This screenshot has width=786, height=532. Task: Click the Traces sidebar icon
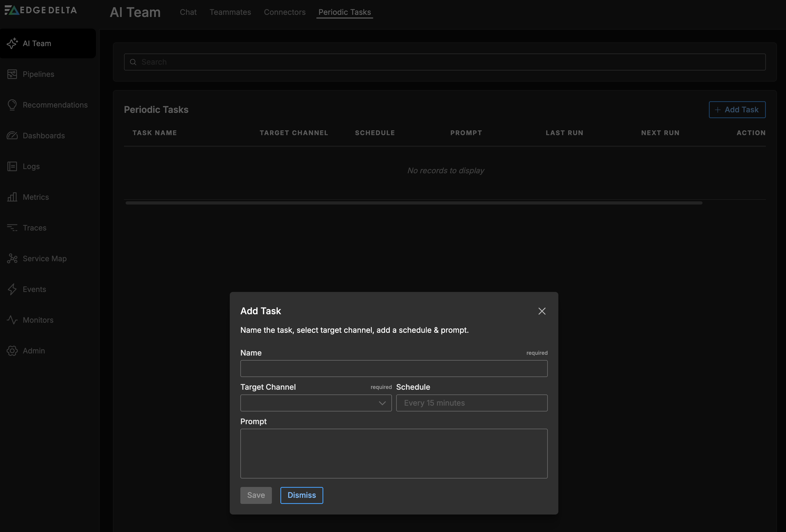(12, 228)
